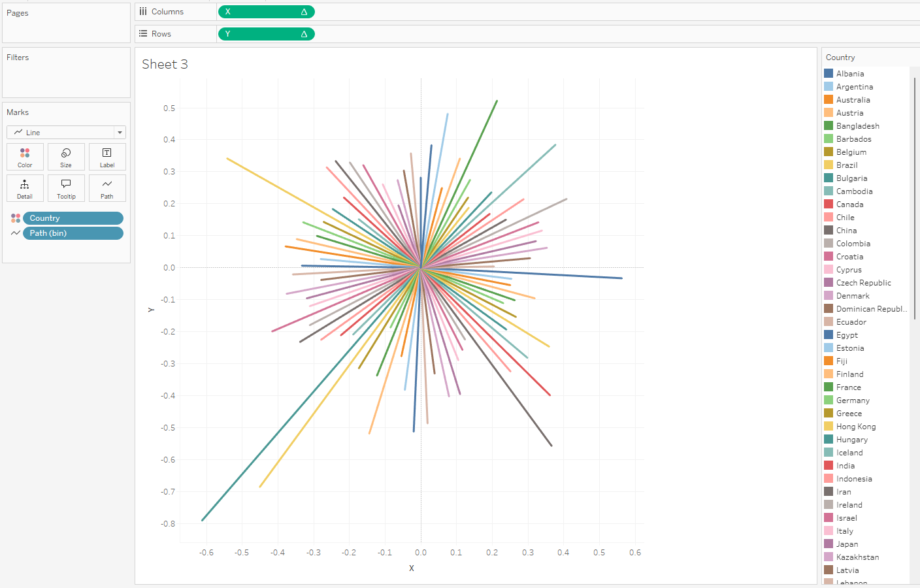920x588 pixels.
Task: Select France in the legend
Action: [x=849, y=387]
